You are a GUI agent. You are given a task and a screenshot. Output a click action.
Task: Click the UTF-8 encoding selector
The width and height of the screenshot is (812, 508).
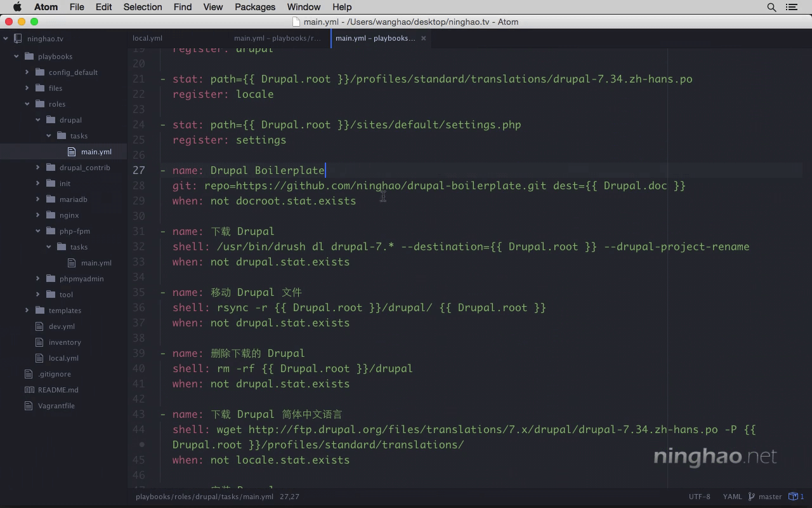[x=699, y=497]
